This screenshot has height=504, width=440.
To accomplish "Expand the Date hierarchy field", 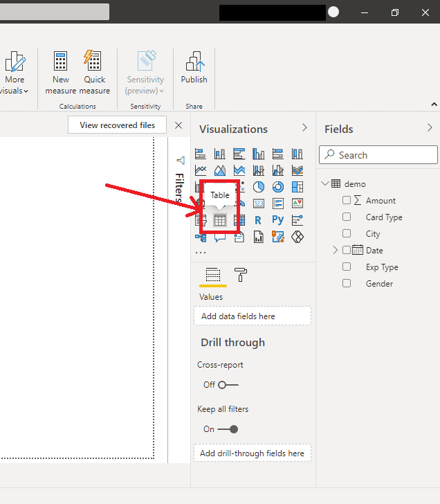I will pos(335,250).
